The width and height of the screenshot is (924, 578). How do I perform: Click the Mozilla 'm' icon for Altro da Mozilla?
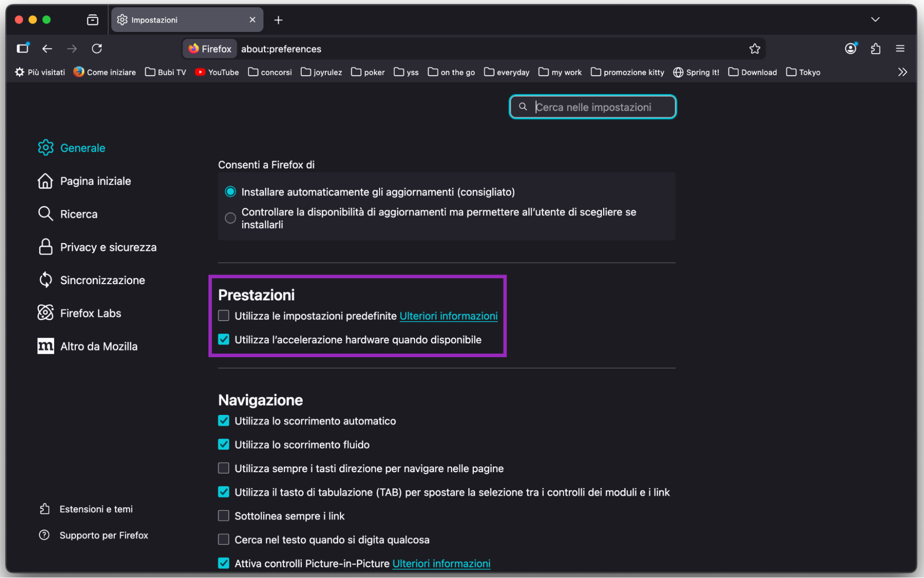point(45,346)
